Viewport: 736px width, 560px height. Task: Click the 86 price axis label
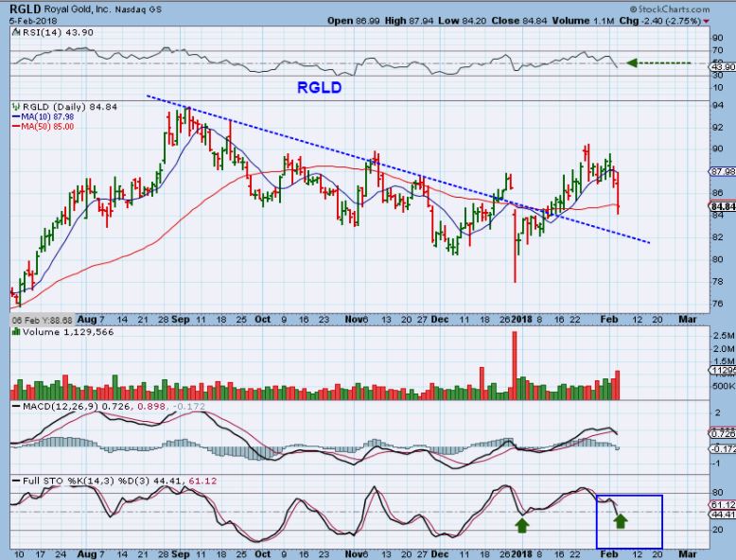(x=718, y=193)
